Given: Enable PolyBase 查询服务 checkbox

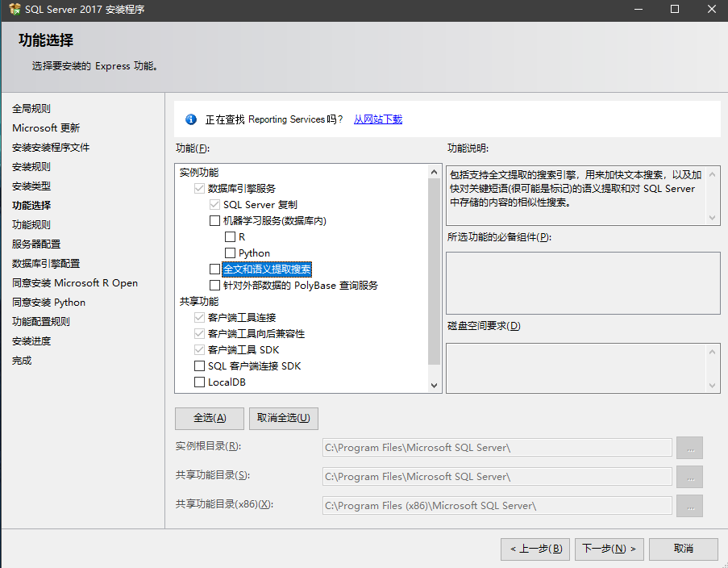Looking at the screenshot, I should click(x=214, y=286).
